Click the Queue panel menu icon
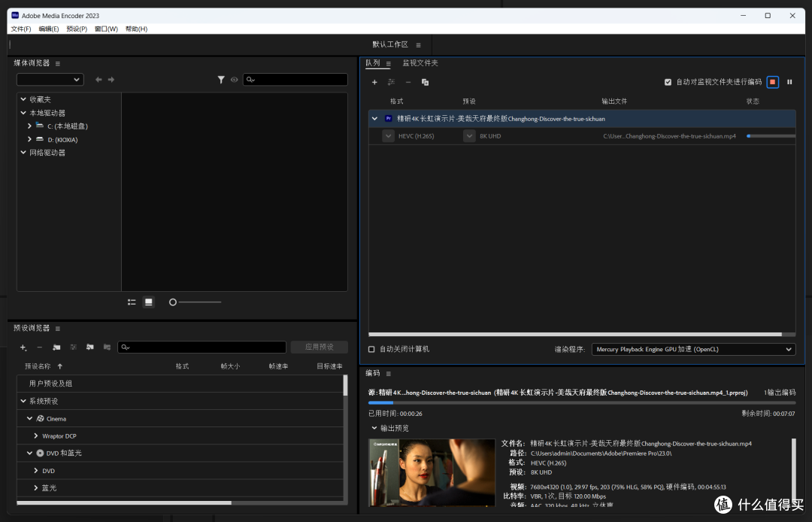The height and width of the screenshot is (522, 812). (389, 64)
